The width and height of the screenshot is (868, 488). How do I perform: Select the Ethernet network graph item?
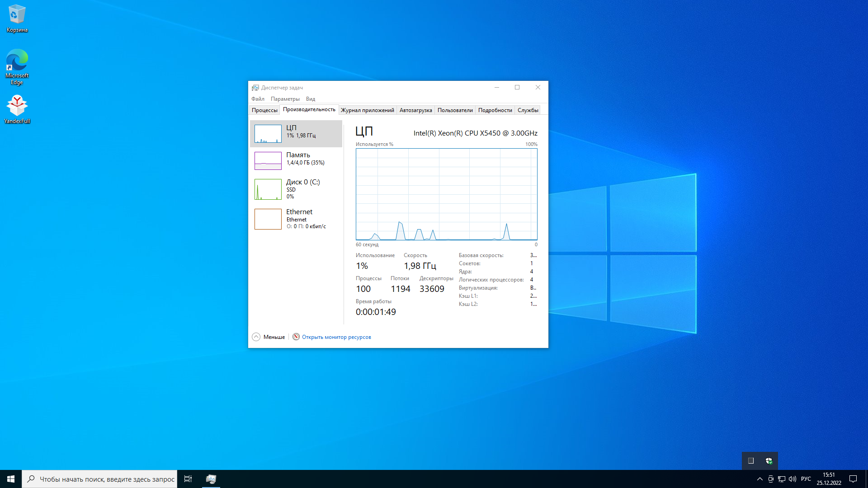tap(268, 219)
